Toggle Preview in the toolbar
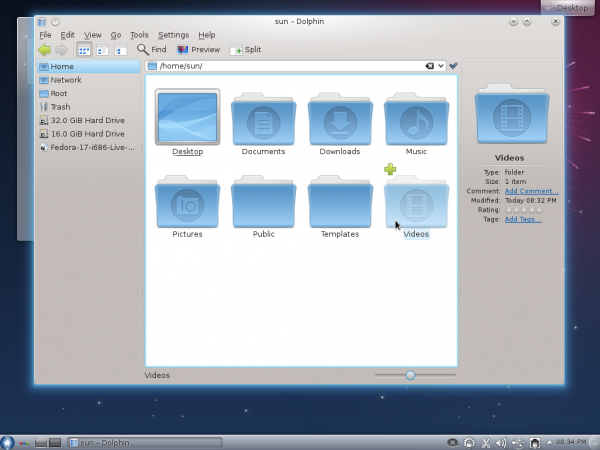 point(198,49)
